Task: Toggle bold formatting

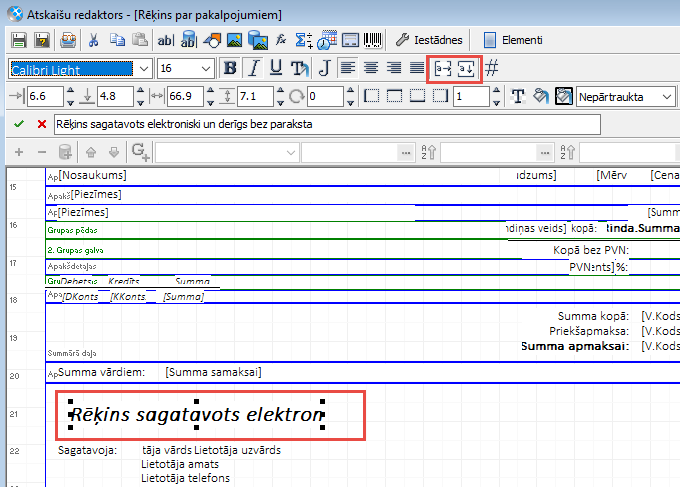Action: pos(230,68)
